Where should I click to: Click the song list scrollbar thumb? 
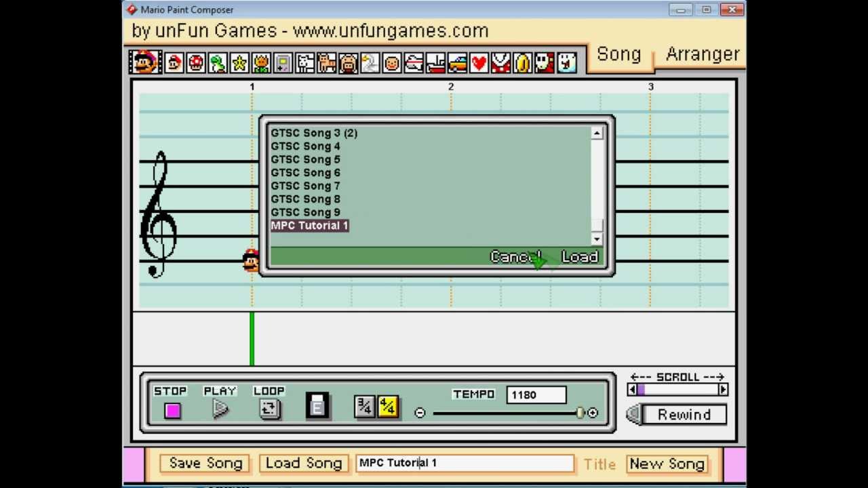click(596, 226)
